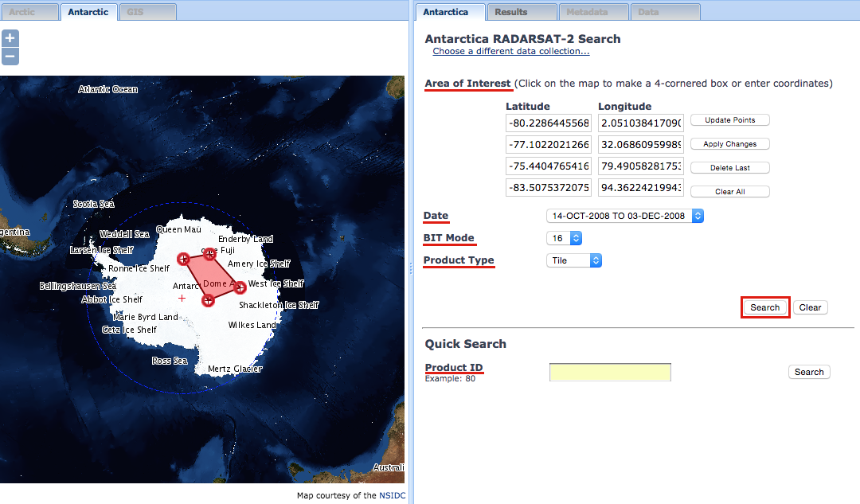
Task: Click the Clear button beside Search
Action: click(810, 307)
